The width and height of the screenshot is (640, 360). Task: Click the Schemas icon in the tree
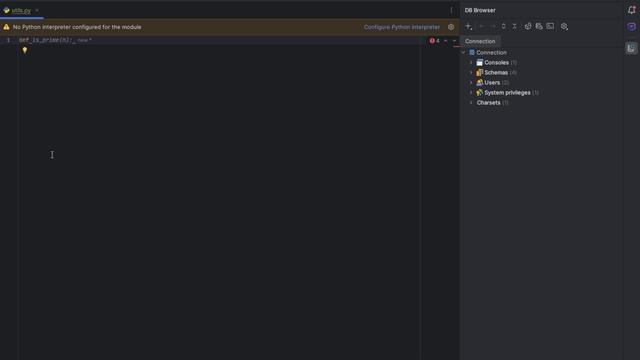pos(480,73)
